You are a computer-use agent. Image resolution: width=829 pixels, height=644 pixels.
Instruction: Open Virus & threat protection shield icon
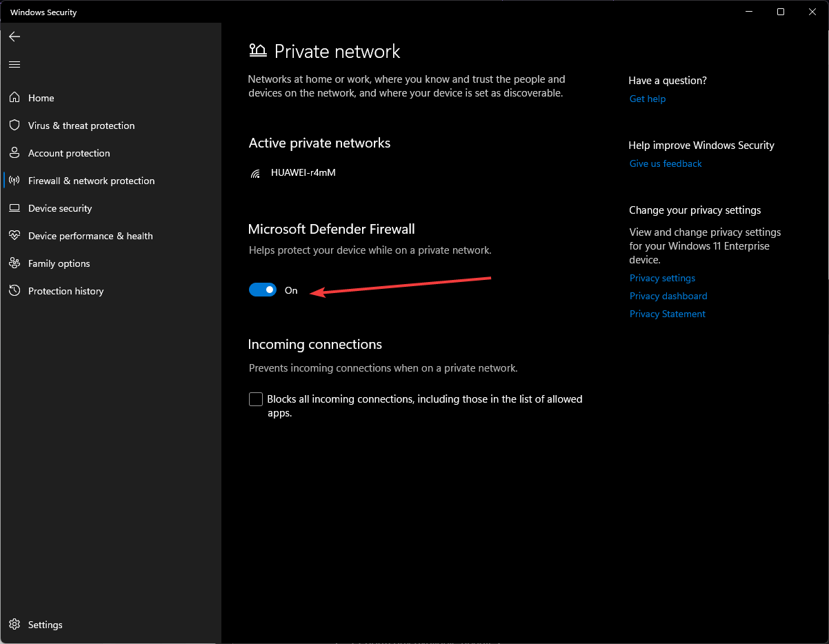click(x=14, y=125)
